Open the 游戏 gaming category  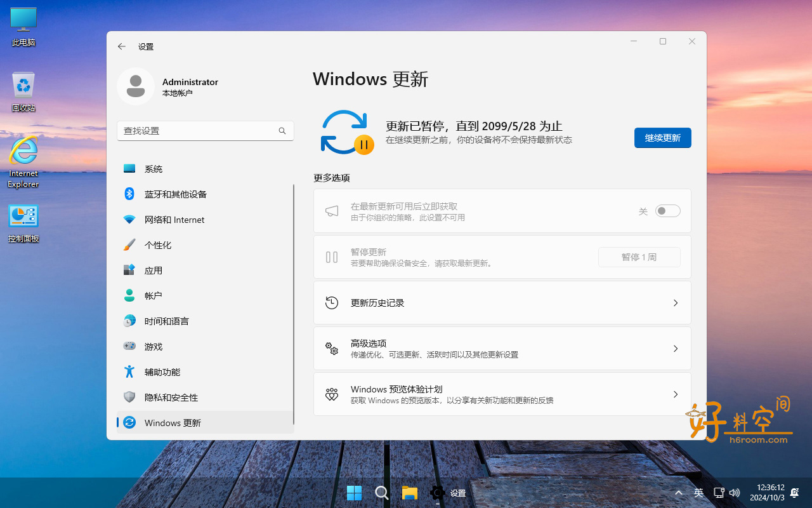coord(205,347)
